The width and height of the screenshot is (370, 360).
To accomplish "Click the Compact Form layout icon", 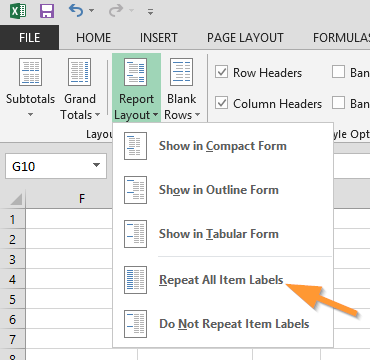I will click(x=135, y=146).
